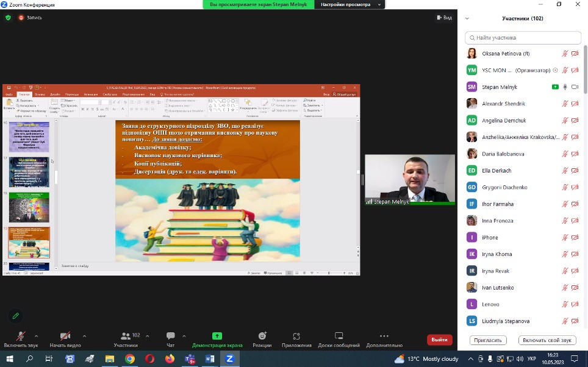
Task: Focus the Найти участника search field
Action: click(523, 38)
